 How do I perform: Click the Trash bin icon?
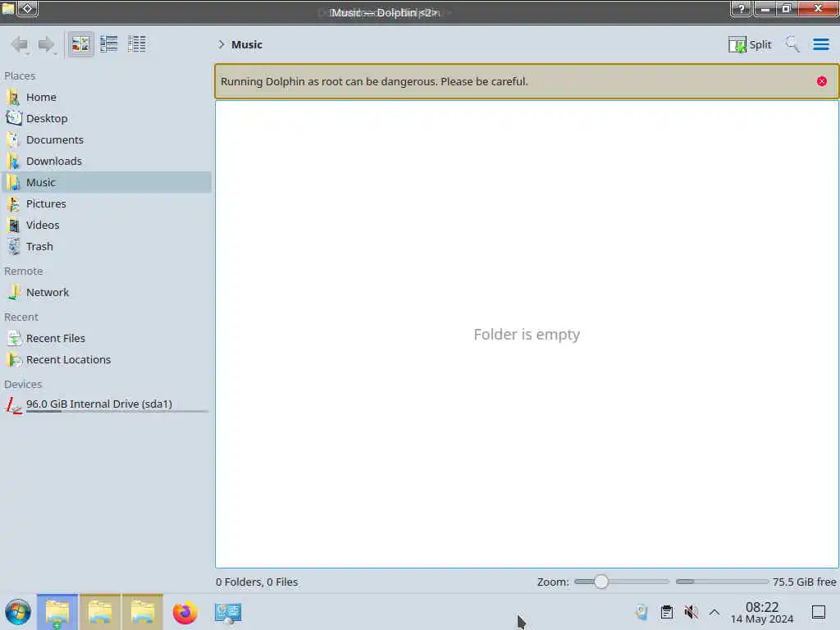(14, 247)
